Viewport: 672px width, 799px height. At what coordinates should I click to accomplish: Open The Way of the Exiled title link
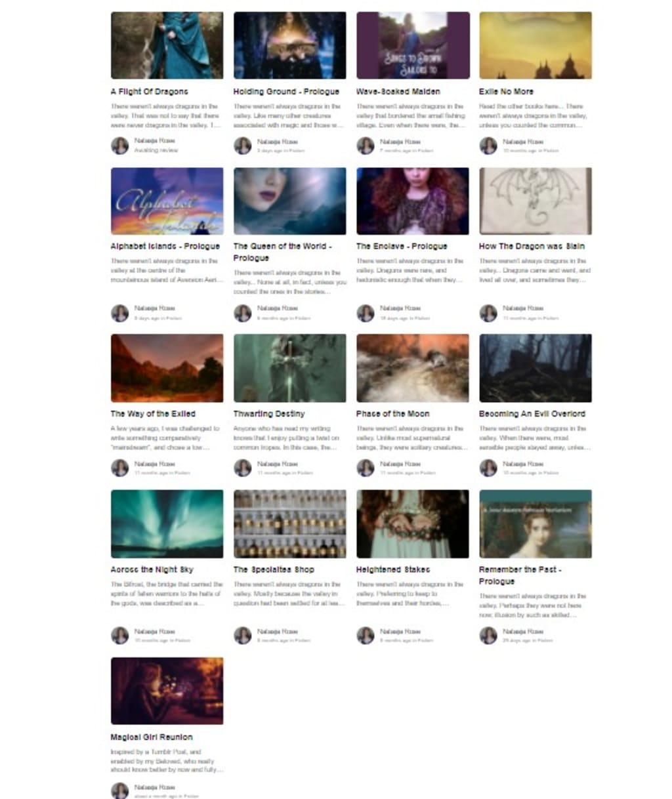click(x=153, y=414)
